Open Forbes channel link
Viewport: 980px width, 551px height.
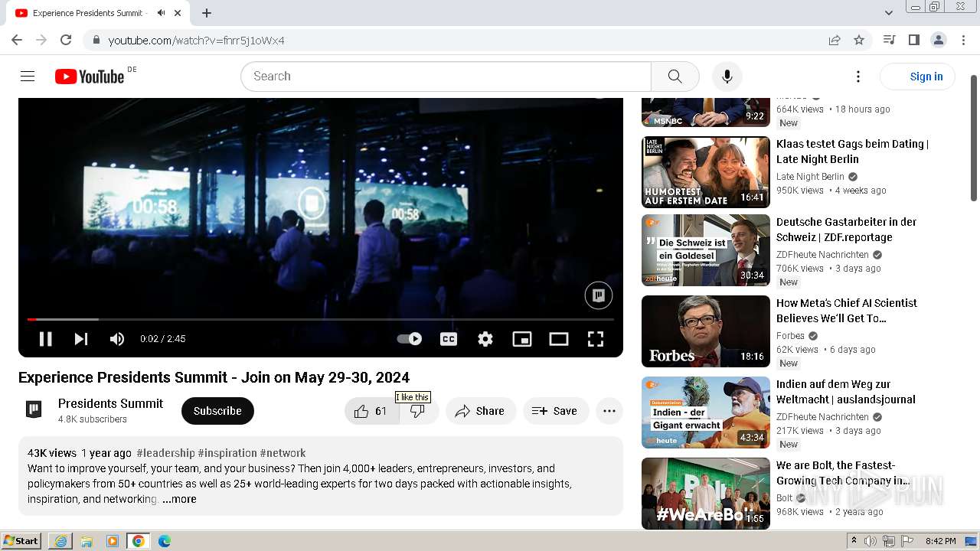tap(790, 335)
